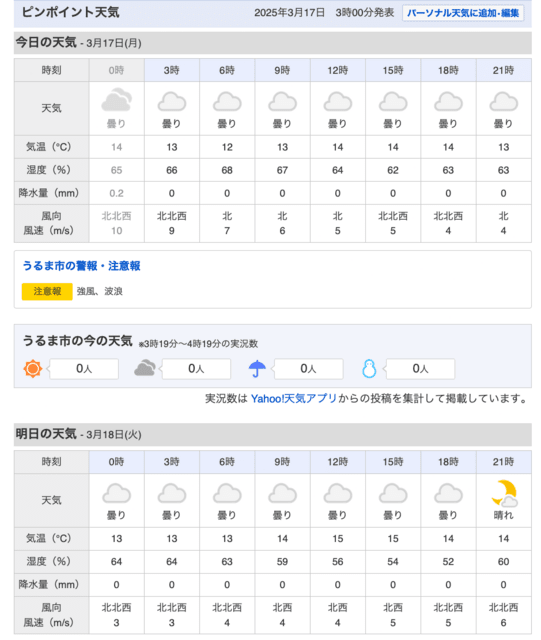The width and height of the screenshot is (541, 640).
Task: Click today's 12時 cloud weather icon
Action: [x=338, y=101]
